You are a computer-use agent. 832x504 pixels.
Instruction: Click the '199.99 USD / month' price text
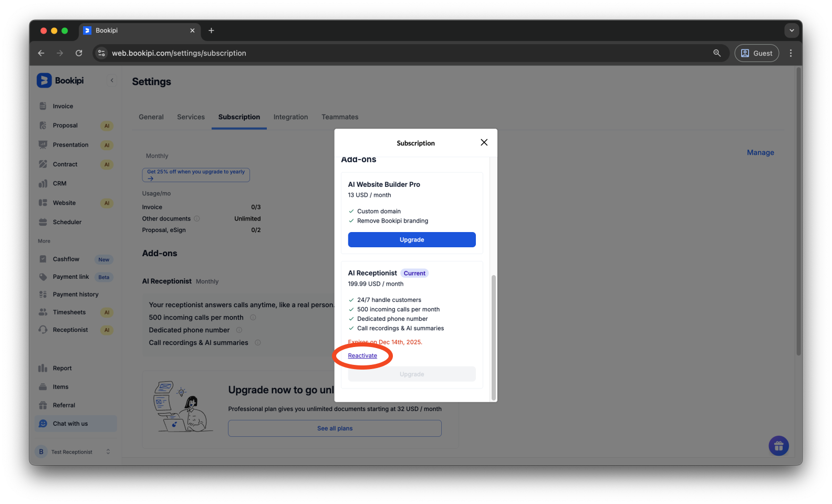(376, 283)
